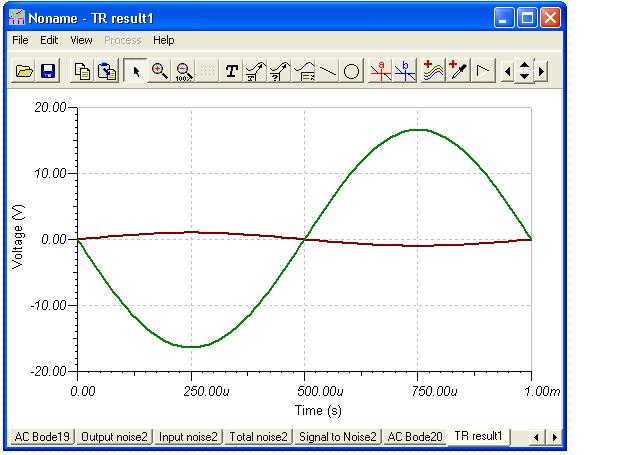Select the Text annotation T tool
The image size is (640, 455).
[x=232, y=71]
